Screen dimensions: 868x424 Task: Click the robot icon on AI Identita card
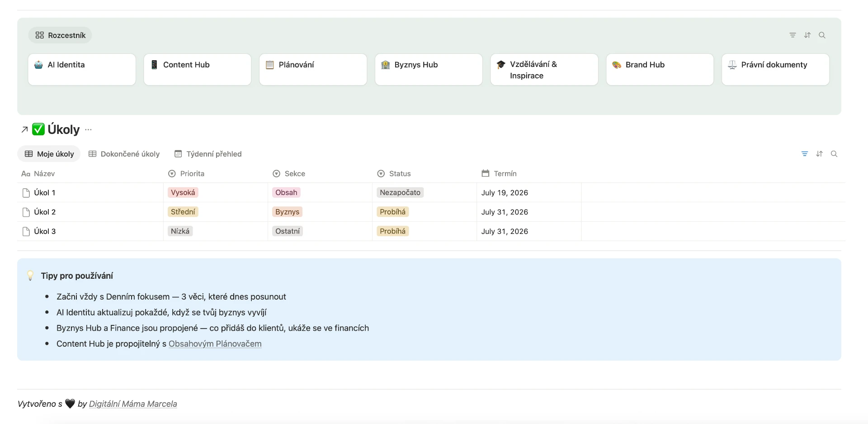coord(38,65)
